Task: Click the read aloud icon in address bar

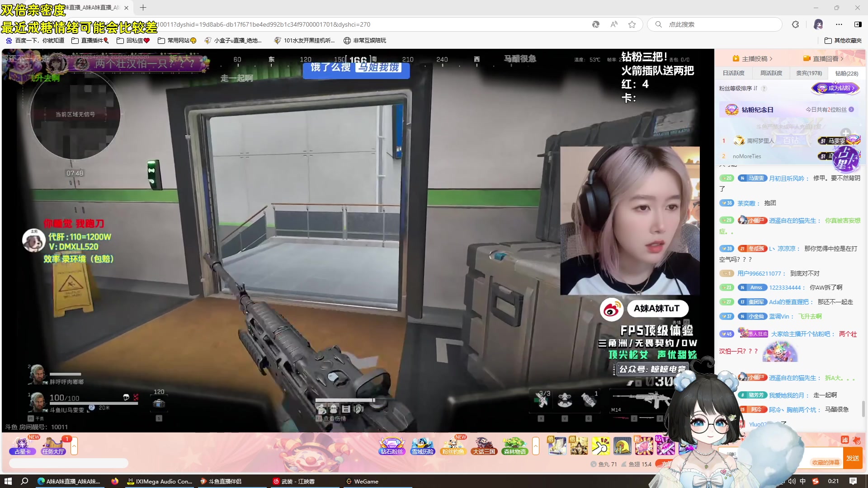Action: pyautogui.click(x=614, y=24)
